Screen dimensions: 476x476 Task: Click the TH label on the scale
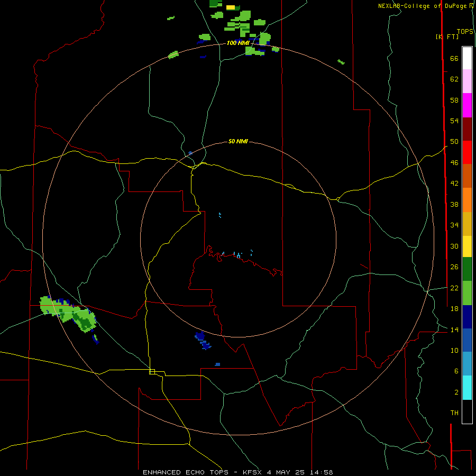pos(454,413)
